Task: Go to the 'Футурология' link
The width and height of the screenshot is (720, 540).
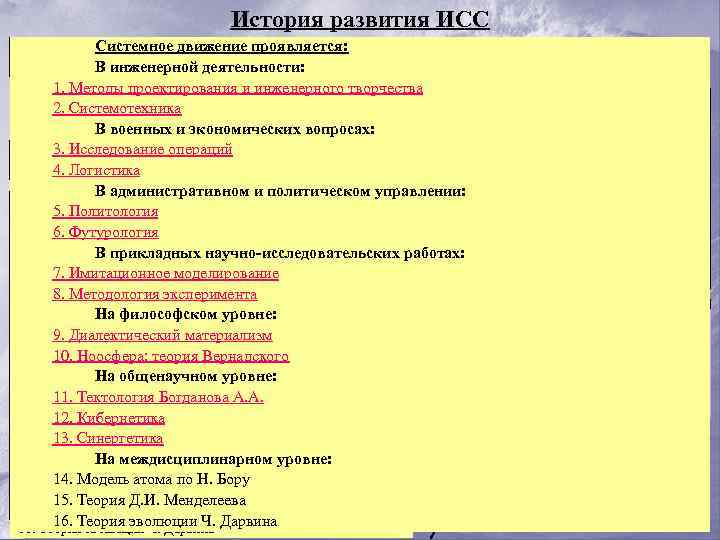Action: [x=105, y=232]
